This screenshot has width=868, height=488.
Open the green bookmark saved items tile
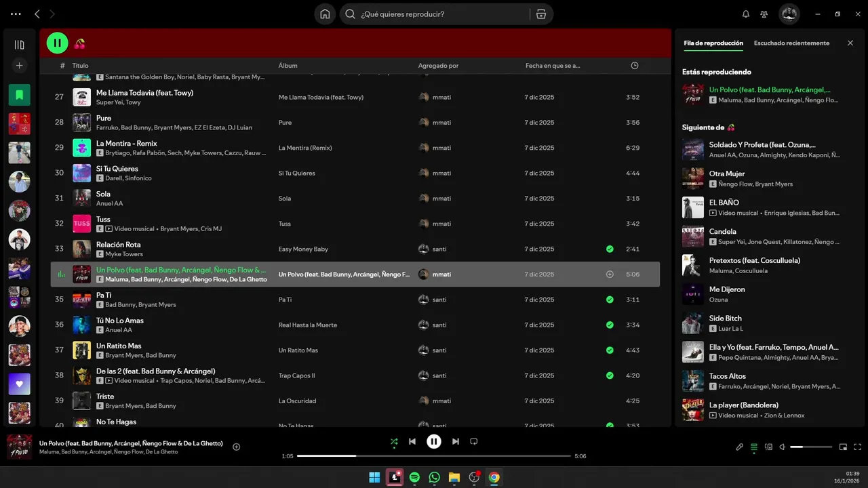pyautogui.click(x=19, y=95)
